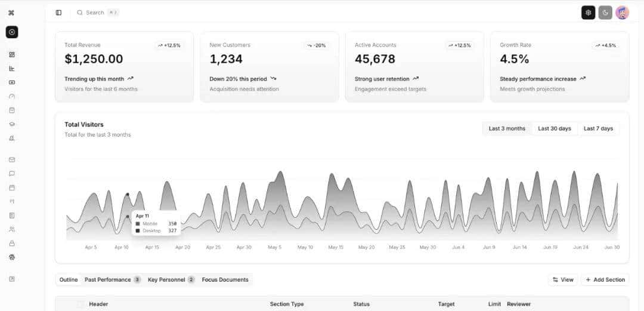Click the Jun 30 axis label

click(612, 248)
